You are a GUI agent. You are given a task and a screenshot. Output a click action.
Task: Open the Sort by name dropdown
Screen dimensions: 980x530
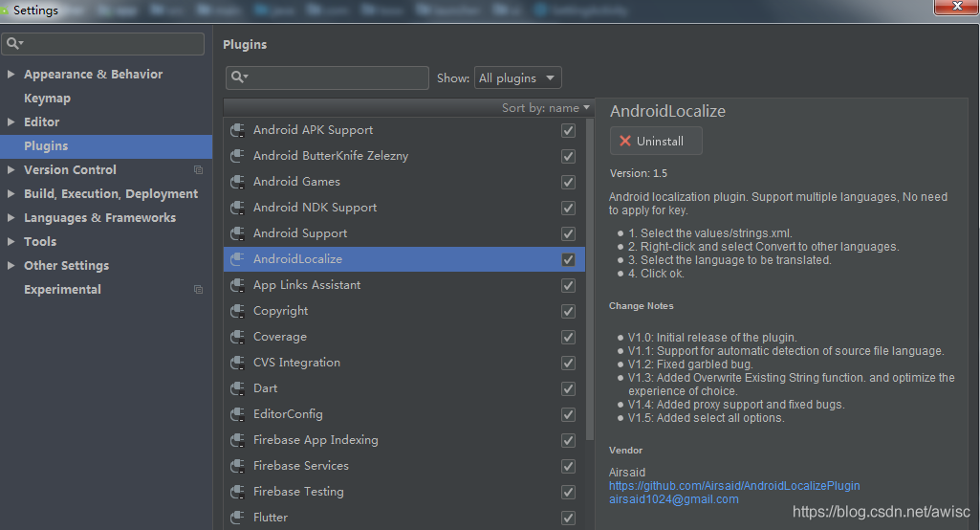(x=546, y=108)
